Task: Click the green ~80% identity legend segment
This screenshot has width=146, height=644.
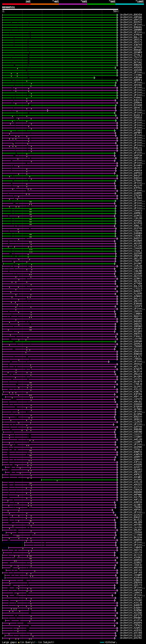Action: [x=101, y=4]
